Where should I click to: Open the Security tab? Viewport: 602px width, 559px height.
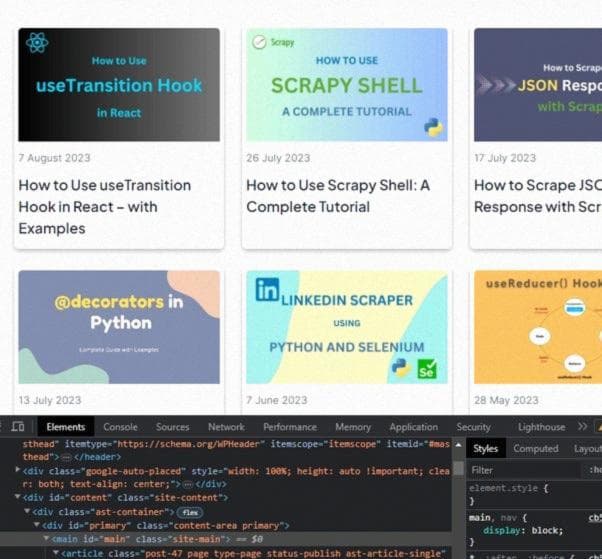[x=473, y=427]
